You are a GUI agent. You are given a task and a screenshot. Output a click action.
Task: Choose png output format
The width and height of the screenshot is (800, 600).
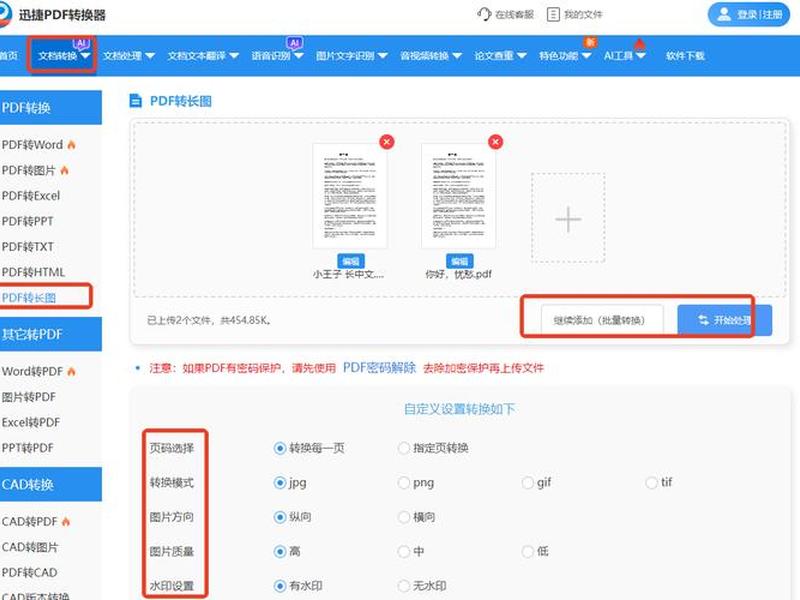tap(404, 483)
